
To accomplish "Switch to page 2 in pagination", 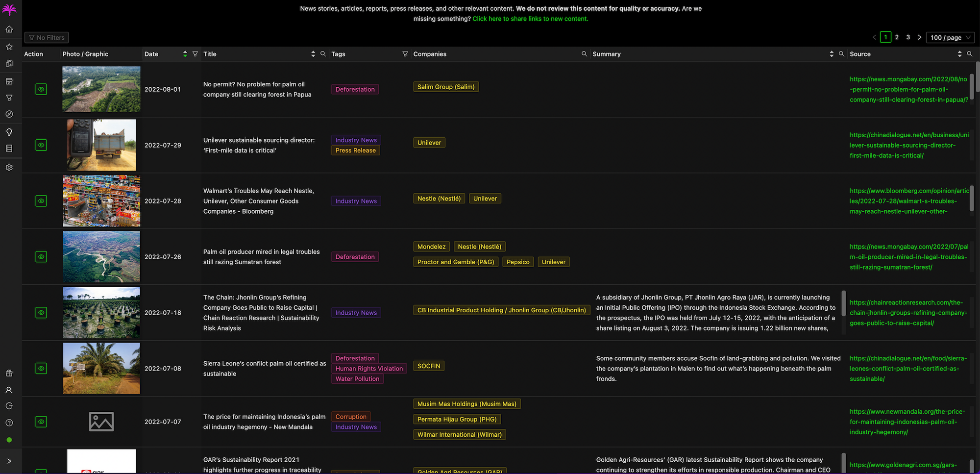I will [x=897, y=37].
